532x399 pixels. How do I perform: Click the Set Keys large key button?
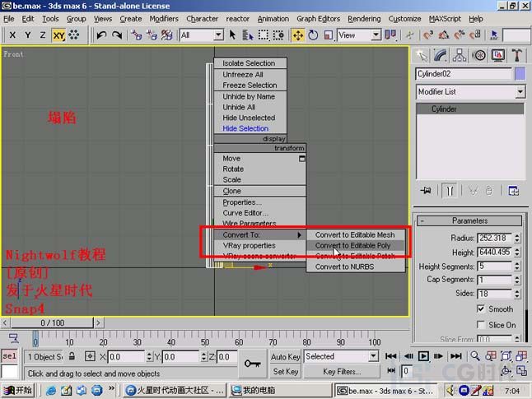[x=253, y=364]
